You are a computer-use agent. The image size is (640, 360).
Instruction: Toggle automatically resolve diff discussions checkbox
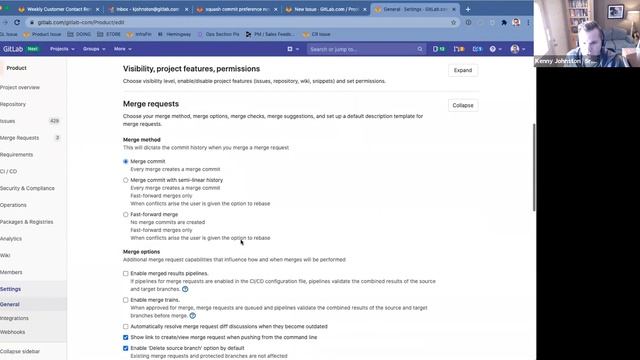125,327
